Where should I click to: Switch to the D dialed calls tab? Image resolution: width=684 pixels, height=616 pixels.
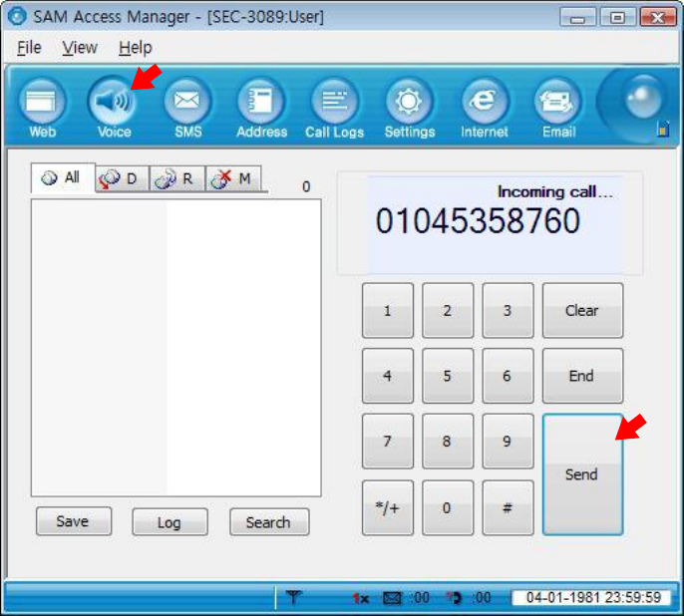(x=123, y=178)
